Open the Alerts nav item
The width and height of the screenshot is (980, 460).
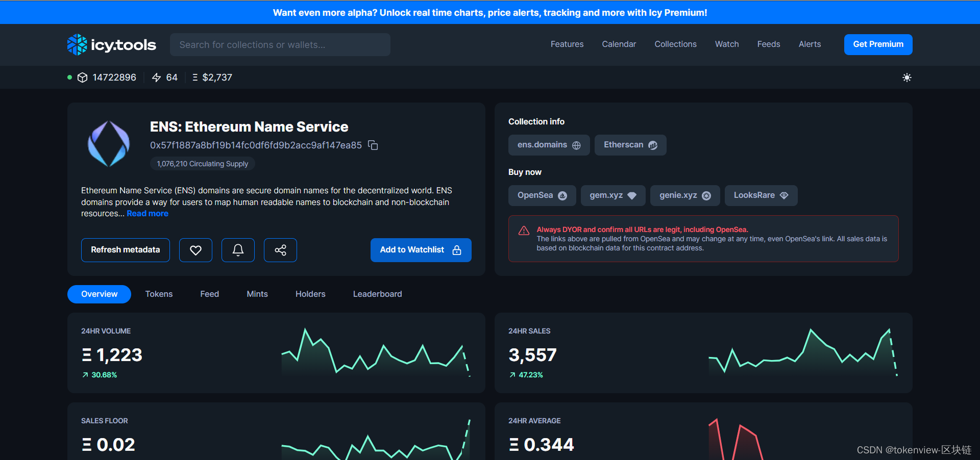[810, 44]
